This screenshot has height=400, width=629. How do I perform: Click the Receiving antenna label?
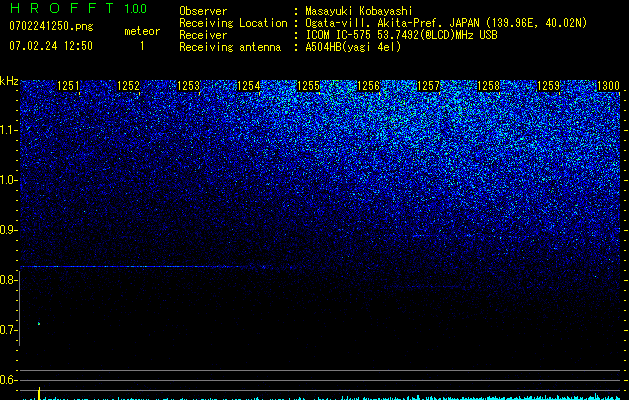tap(230, 47)
